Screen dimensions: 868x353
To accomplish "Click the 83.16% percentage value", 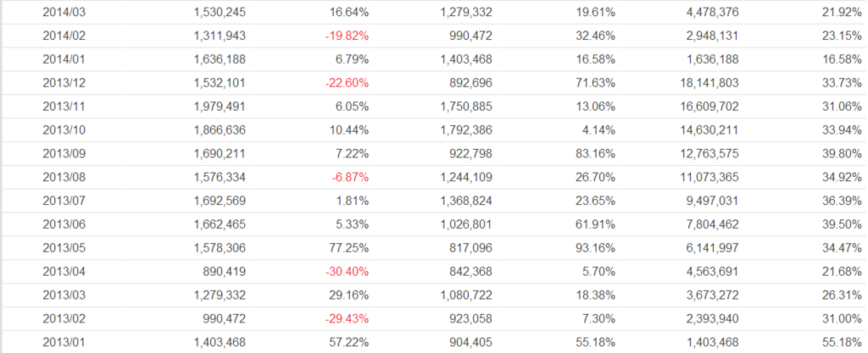I will 593,152.
